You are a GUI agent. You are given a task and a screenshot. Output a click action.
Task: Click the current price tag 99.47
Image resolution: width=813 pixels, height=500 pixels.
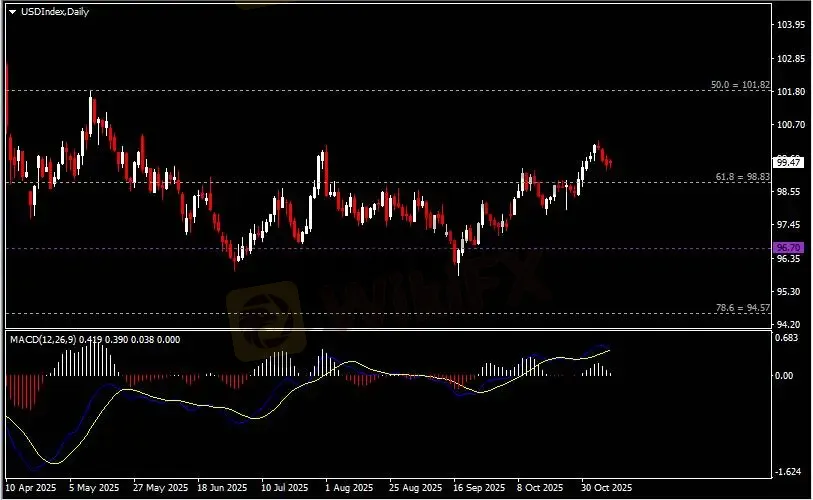(x=788, y=162)
